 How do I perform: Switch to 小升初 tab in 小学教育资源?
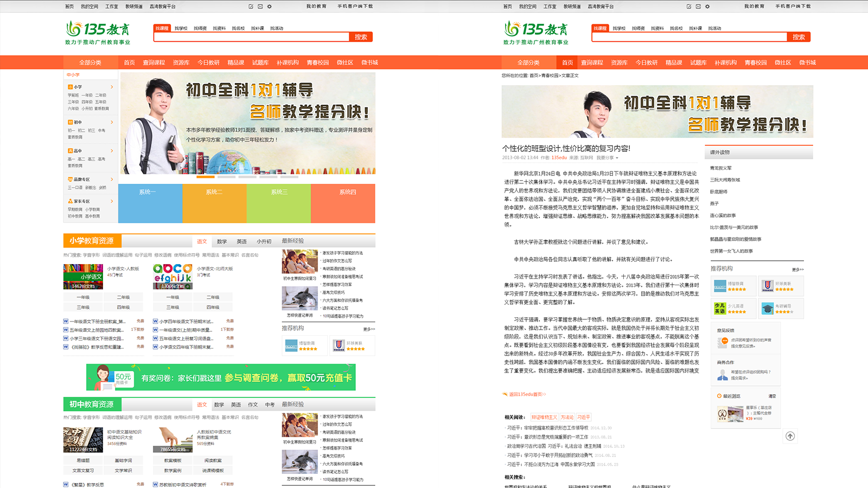pos(264,241)
